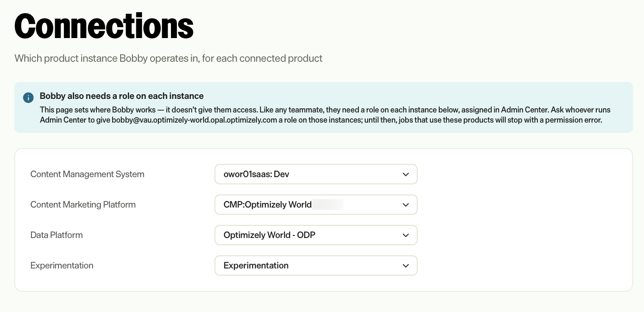Click the "Which product instance Bobby operates in" subtitle

(x=168, y=58)
